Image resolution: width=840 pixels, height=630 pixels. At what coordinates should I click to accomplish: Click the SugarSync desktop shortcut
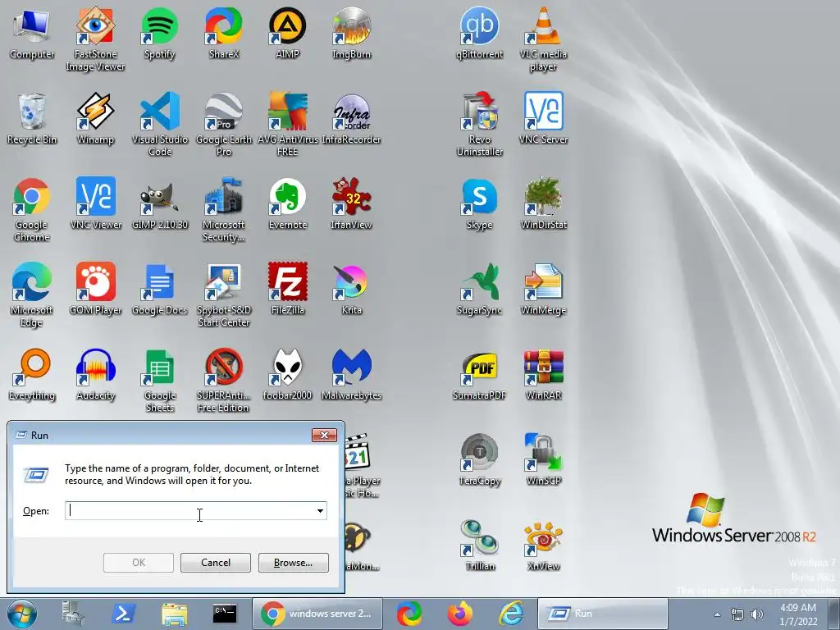click(479, 289)
